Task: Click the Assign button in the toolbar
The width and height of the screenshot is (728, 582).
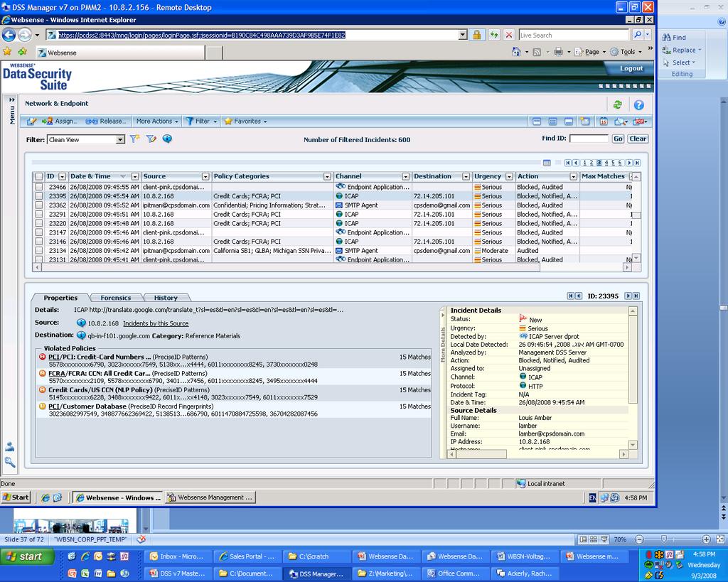Action: 60,121
